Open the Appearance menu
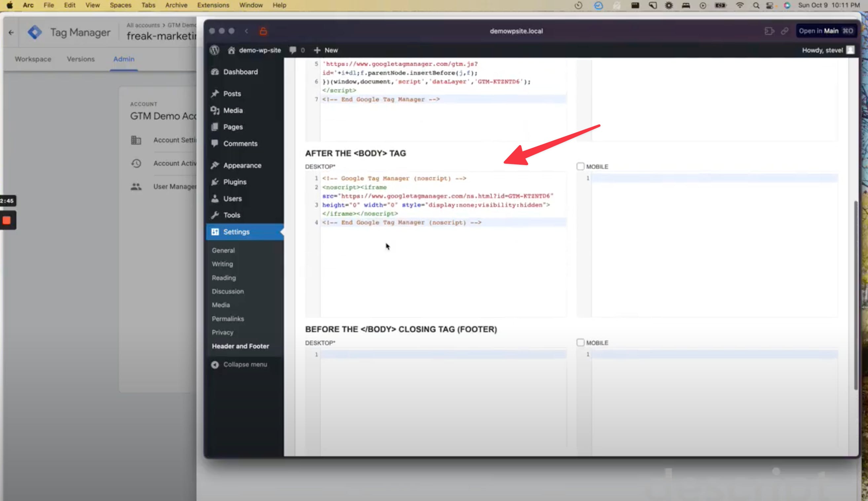 [x=242, y=165]
